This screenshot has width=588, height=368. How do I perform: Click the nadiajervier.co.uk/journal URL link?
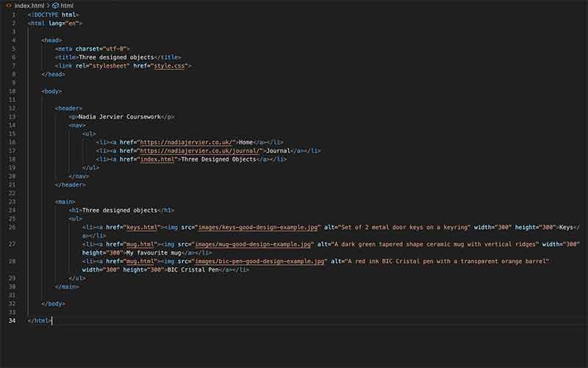(198, 150)
